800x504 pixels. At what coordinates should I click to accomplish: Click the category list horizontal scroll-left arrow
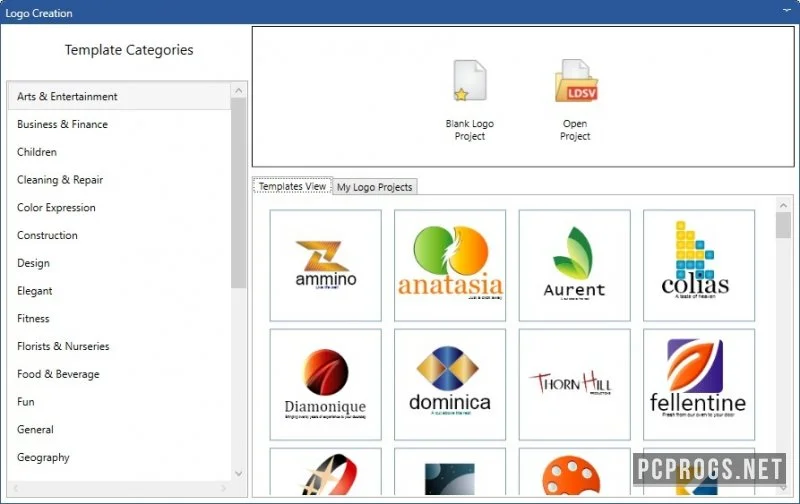pos(15,488)
